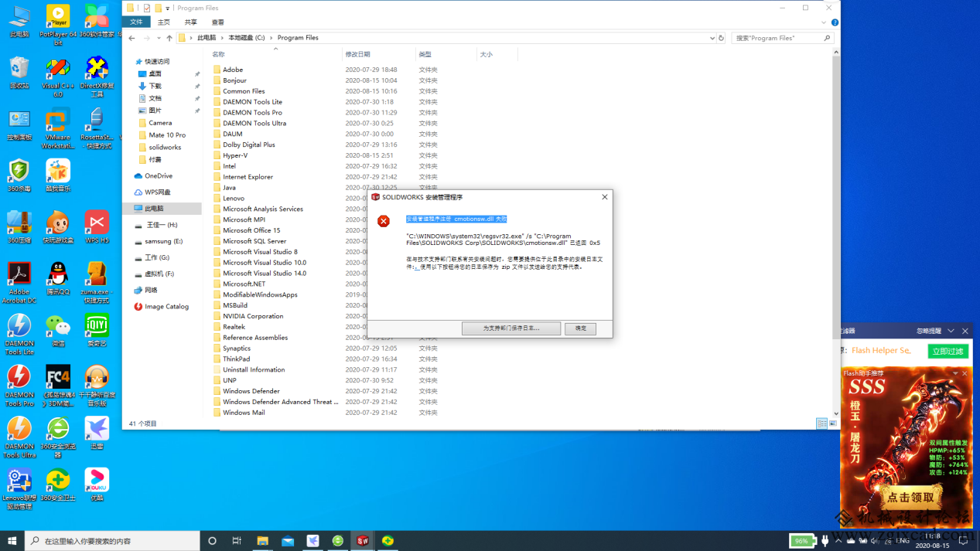Click 确定 in the SOLIDWORKS error dialog
This screenshot has height=551, width=980.
(x=580, y=328)
